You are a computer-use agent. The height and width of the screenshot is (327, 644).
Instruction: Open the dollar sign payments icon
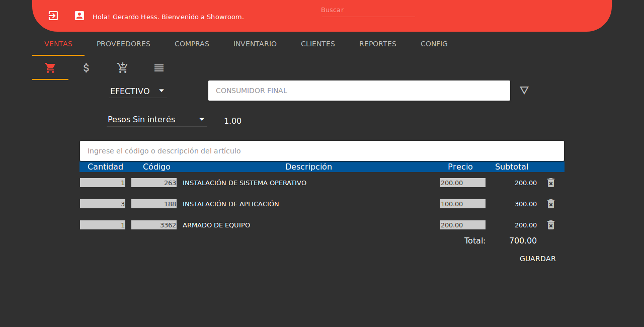pos(87,68)
